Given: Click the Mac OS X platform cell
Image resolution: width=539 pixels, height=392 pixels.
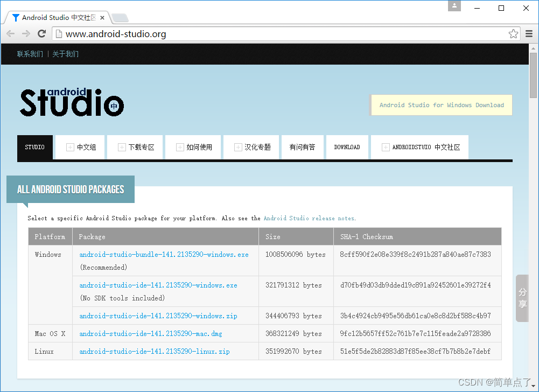Looking at the screenshot, I should 50,333.
